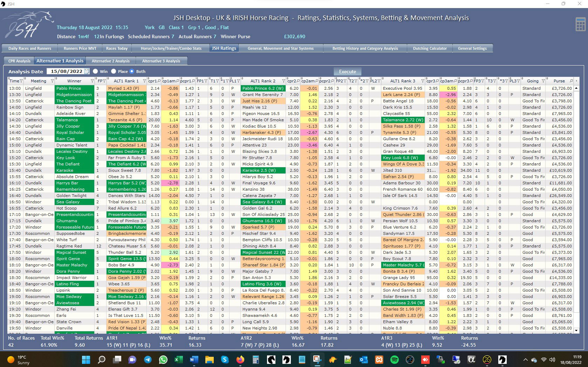Filter the PL3 column

pyautogui.click(x=518, y=81)
